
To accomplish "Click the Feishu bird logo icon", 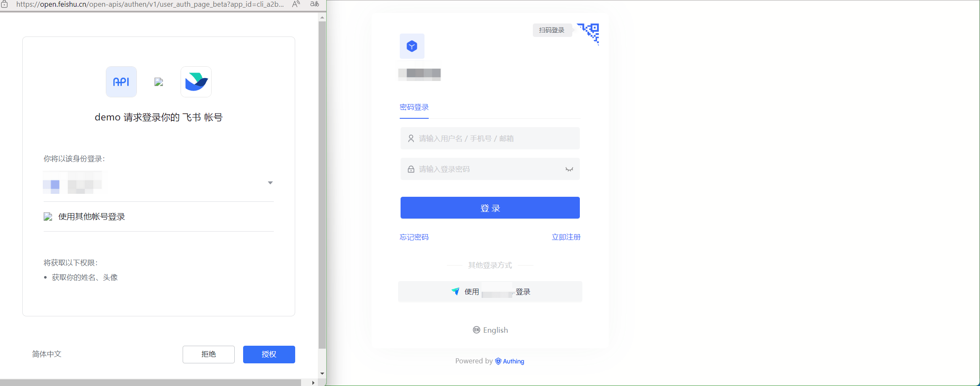I will pyautogui.click(x=196, y=82).
